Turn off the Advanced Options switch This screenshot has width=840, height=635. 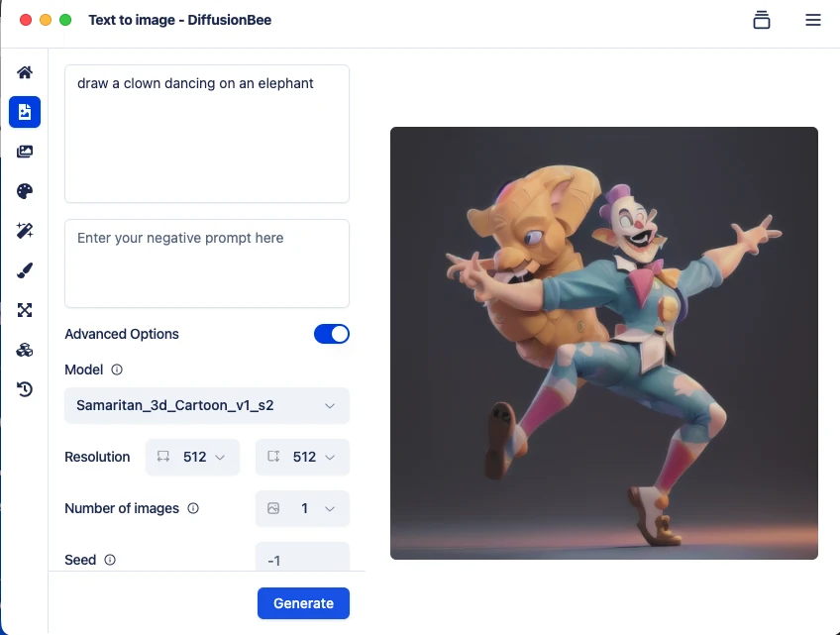click(332, 334)
